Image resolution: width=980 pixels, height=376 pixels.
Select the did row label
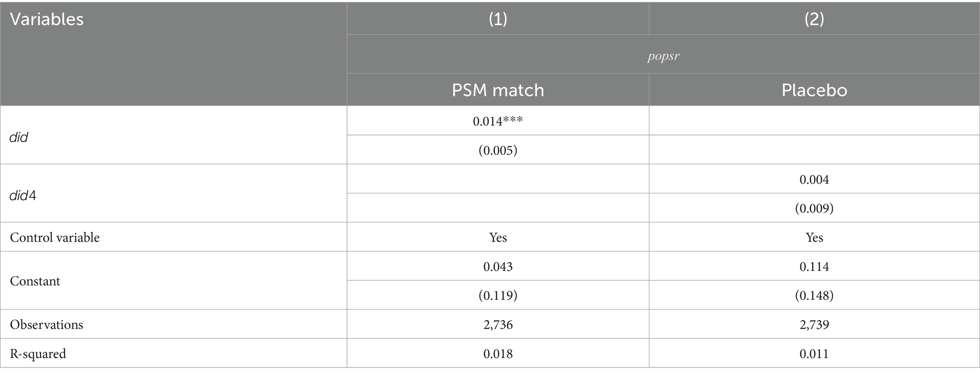[x=19, y=137]
